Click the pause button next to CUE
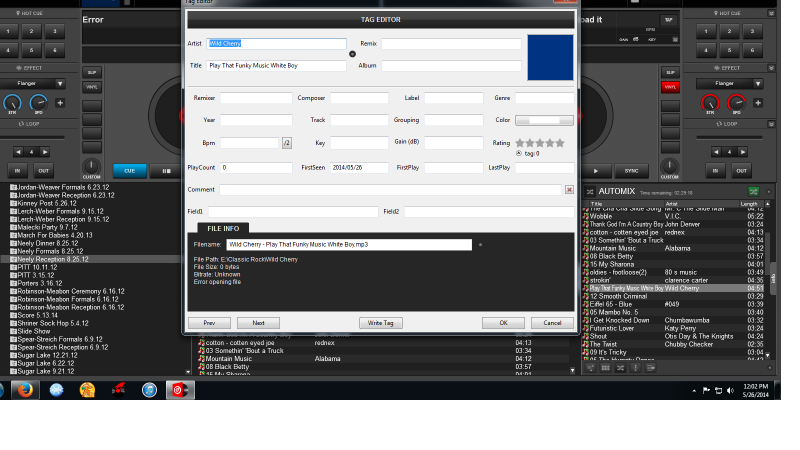 166,171
